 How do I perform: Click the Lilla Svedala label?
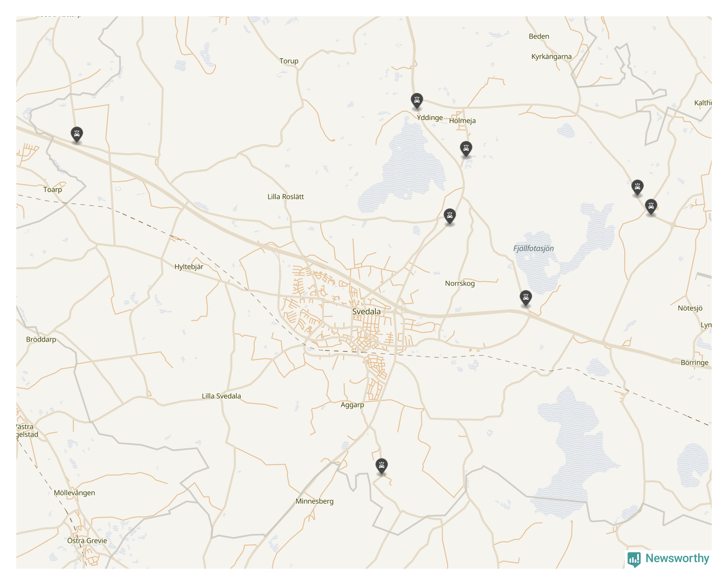click(221, 396)
